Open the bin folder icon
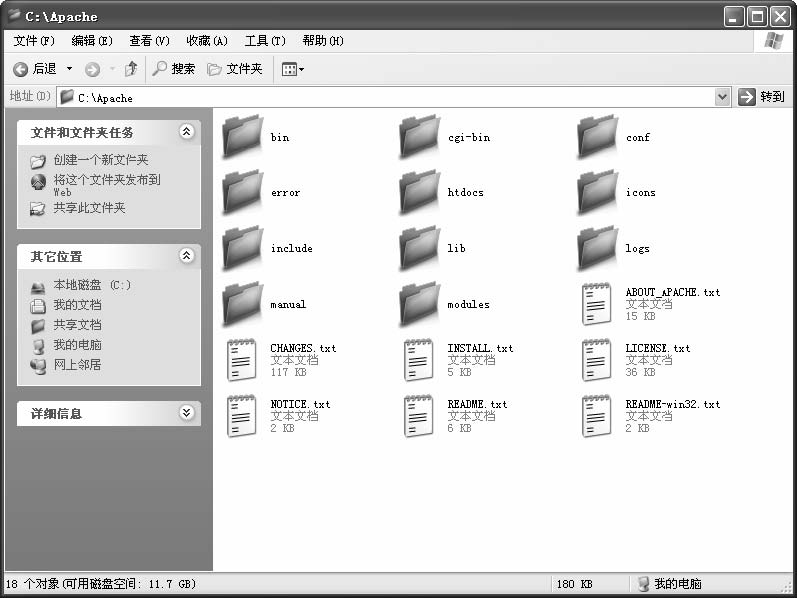This screenshot has width=797, height=598. click(x=243, y=136)
